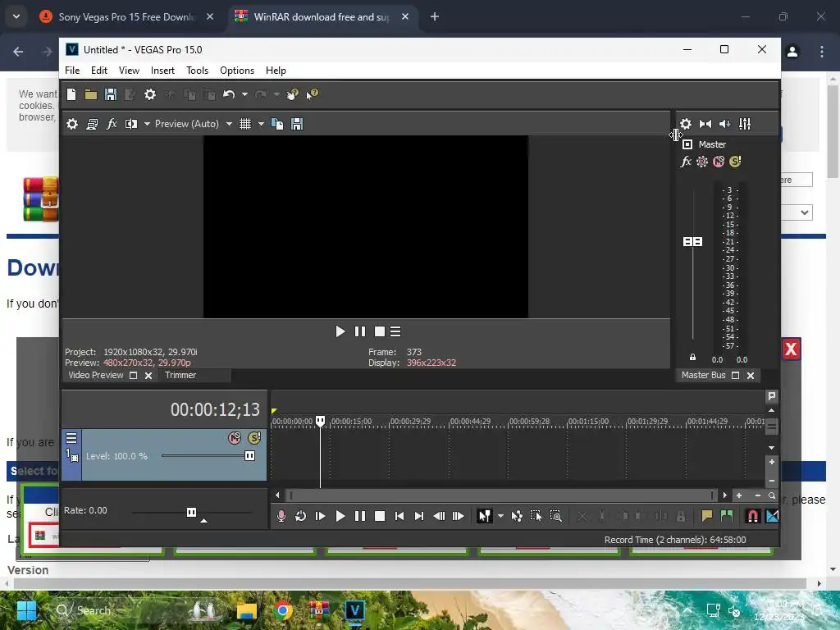Viewport: 840px width, 630px height.
Task: Open a project with the folder icon
Action: [91, 95]
